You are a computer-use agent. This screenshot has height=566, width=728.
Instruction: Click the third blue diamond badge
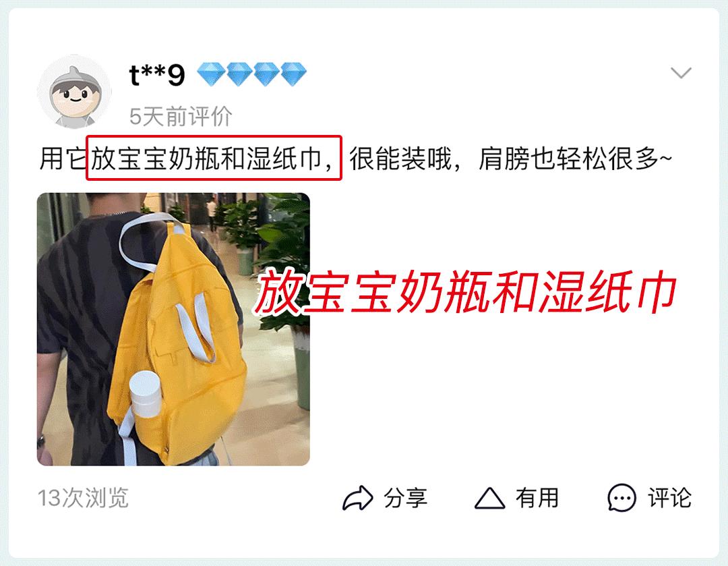coord(266,74)
